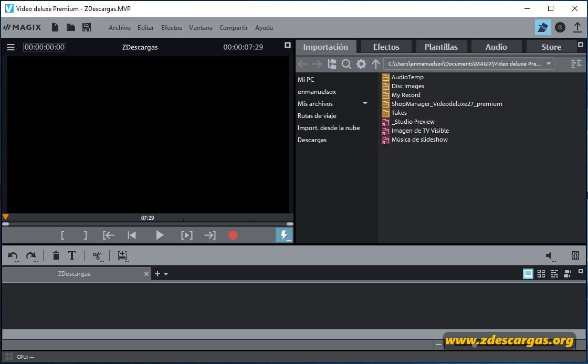The height and width of the screenshot is (364, 588).
Task: Open project using folder icon in toolbar
Action: (x=70, y=27)
